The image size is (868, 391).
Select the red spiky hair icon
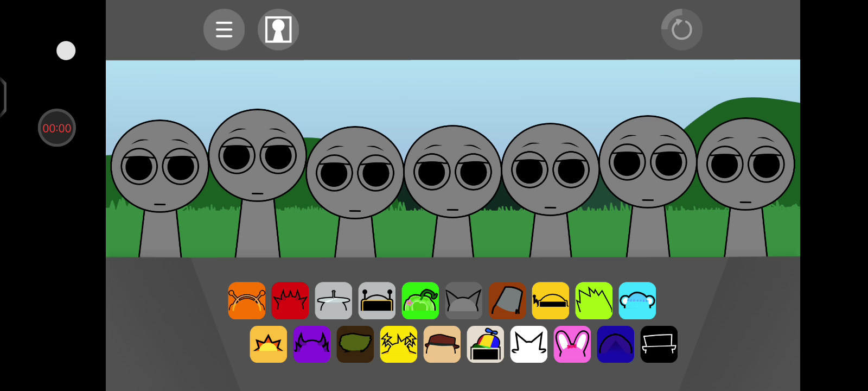(290, 301)
